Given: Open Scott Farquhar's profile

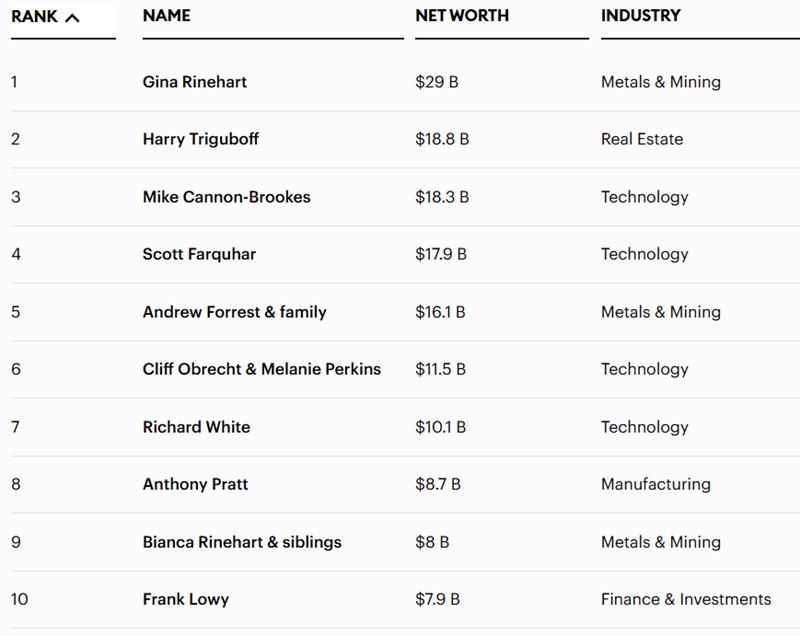Looking at the screenshot, I should click(199, 254).
